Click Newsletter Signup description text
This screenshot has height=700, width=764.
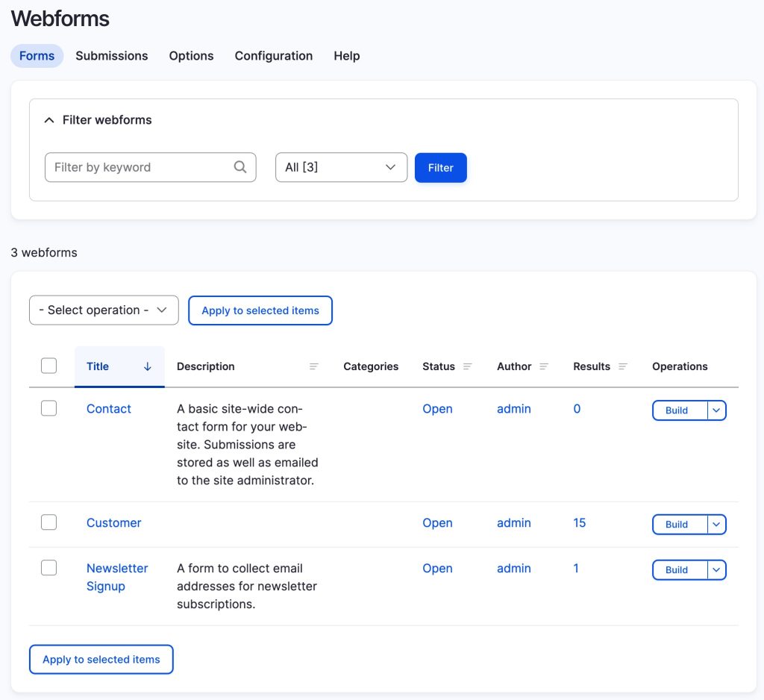point(247,587)
